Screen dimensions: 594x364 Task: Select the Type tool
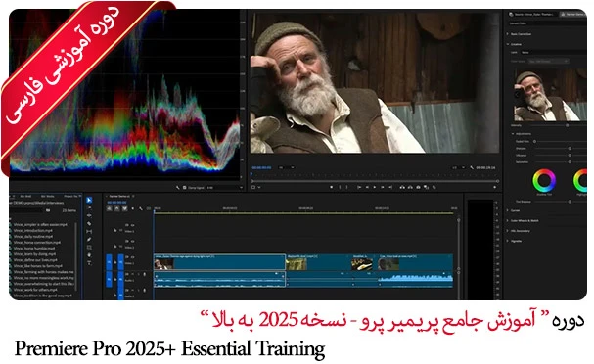point(89,262)
